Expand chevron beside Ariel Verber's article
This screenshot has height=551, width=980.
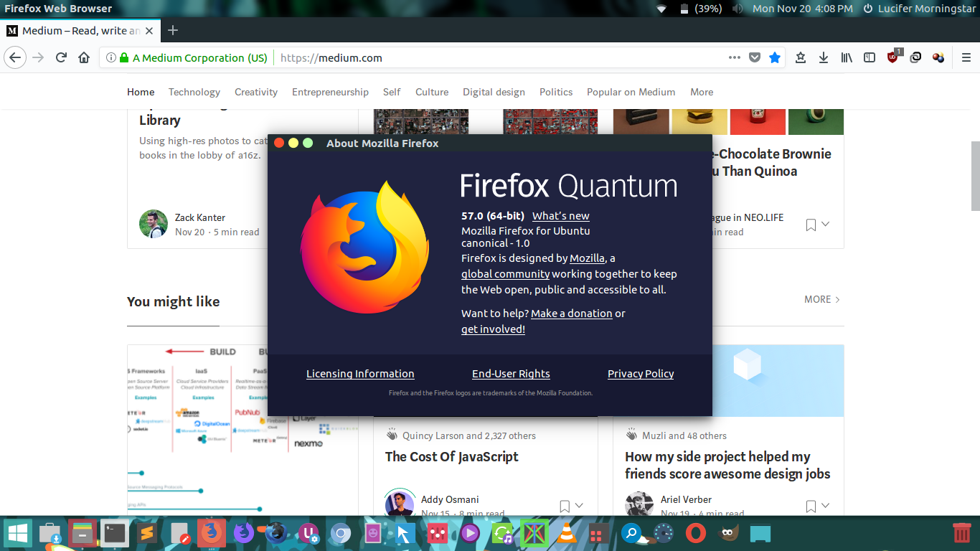[826, 506]
